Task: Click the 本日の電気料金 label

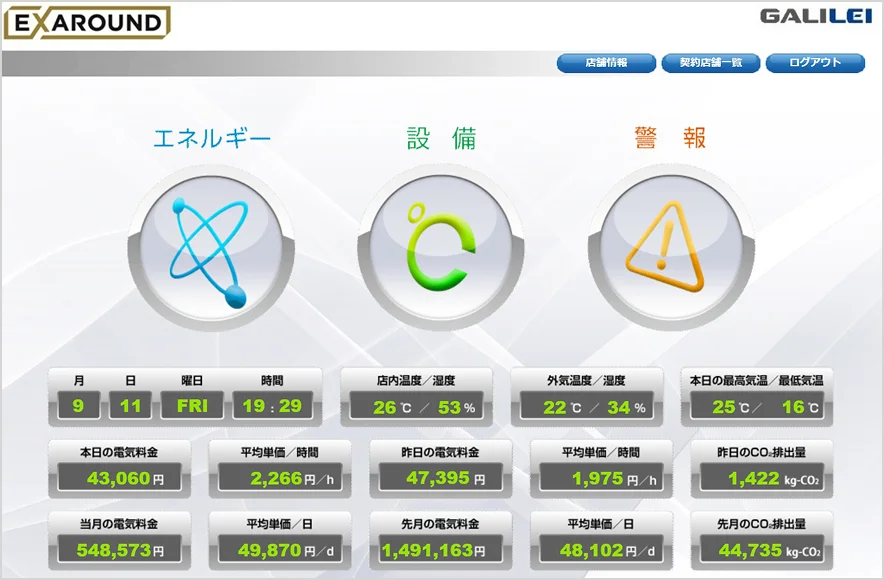Action: click(x=119, y=452)
